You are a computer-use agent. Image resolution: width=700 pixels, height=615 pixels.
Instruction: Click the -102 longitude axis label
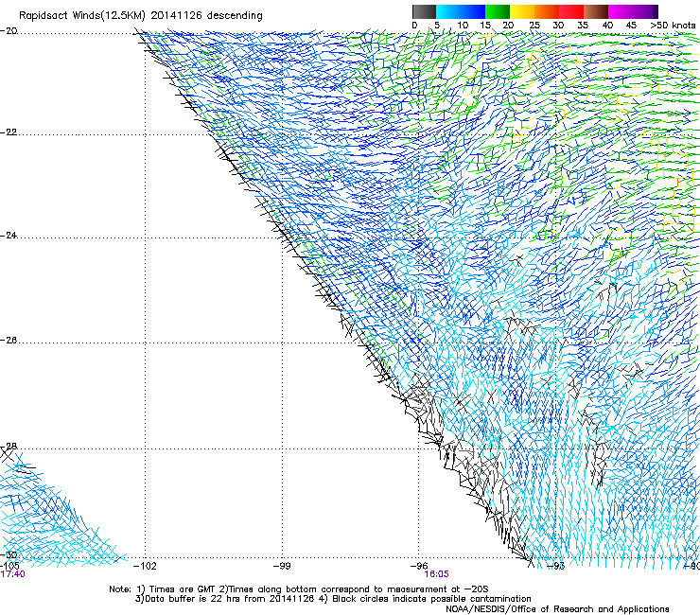pyautogui.click(x=145, y=566)
